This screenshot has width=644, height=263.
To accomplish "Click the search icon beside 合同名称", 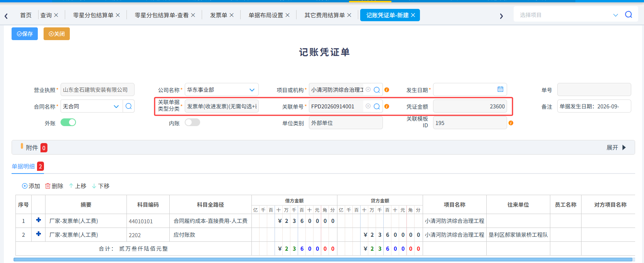I will (x=129, y=106).
